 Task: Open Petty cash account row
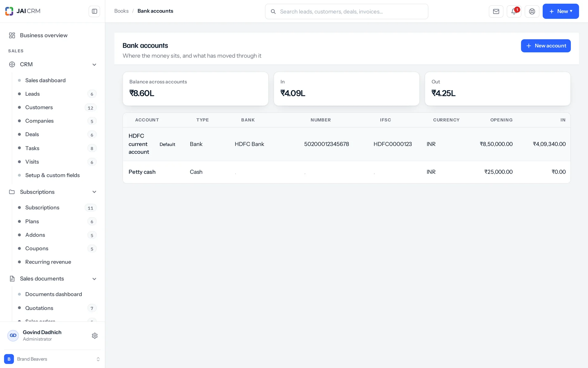click(x=346, y=172)
